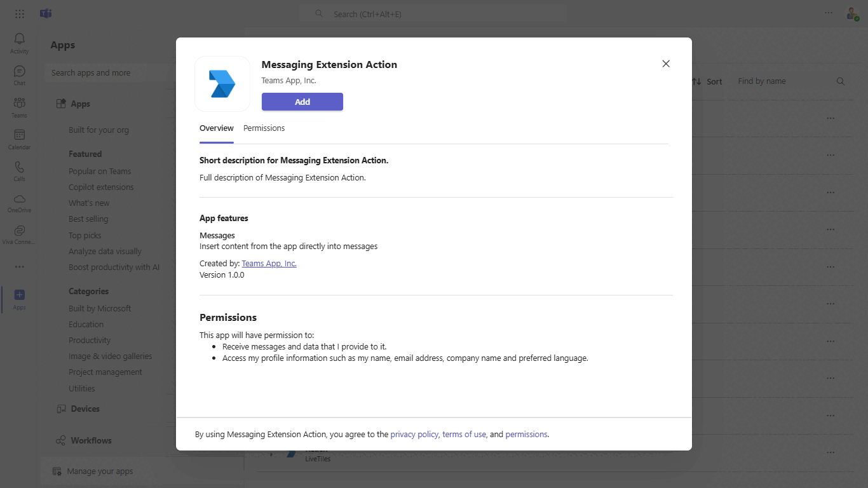Open Calls in the left rail
The image size is (868, 488).
coord(19,170)
